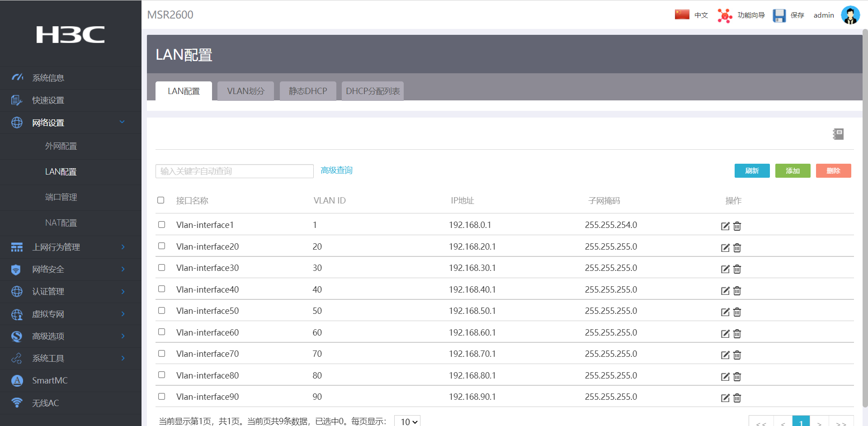
Task: Check the Vlan-interface60 checkbox
Action: tap(161, 331)
